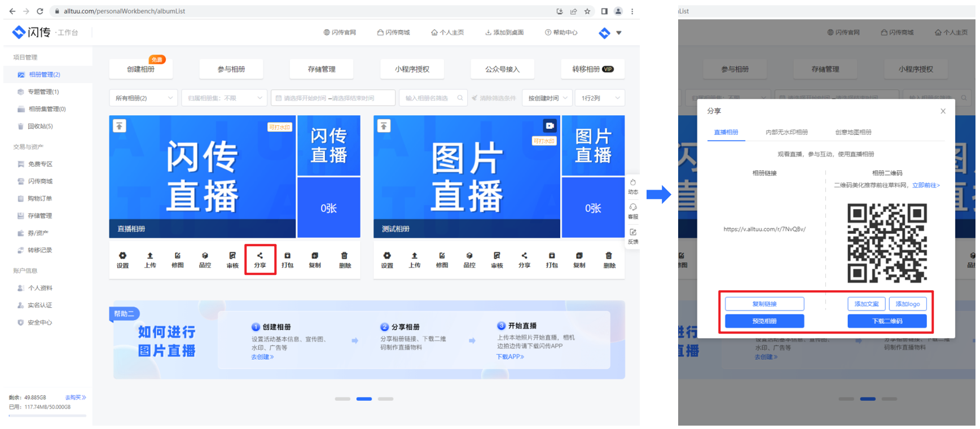Open the 客服 customer service side button
The height and width of the screenshot is (429, 980).
633,212
